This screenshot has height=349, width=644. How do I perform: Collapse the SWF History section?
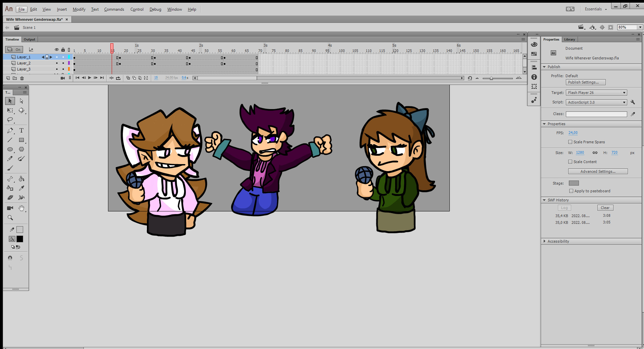click(544, 200)
